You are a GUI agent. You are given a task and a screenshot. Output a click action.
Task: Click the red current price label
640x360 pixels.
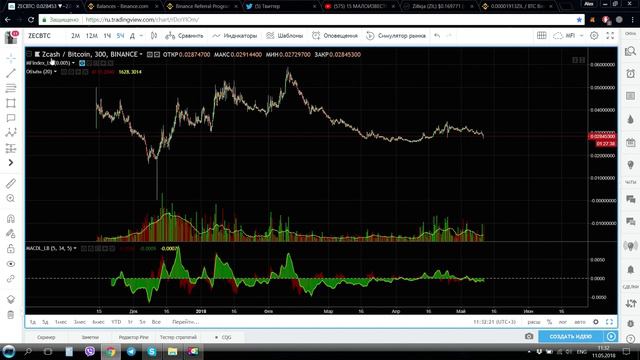602,136
